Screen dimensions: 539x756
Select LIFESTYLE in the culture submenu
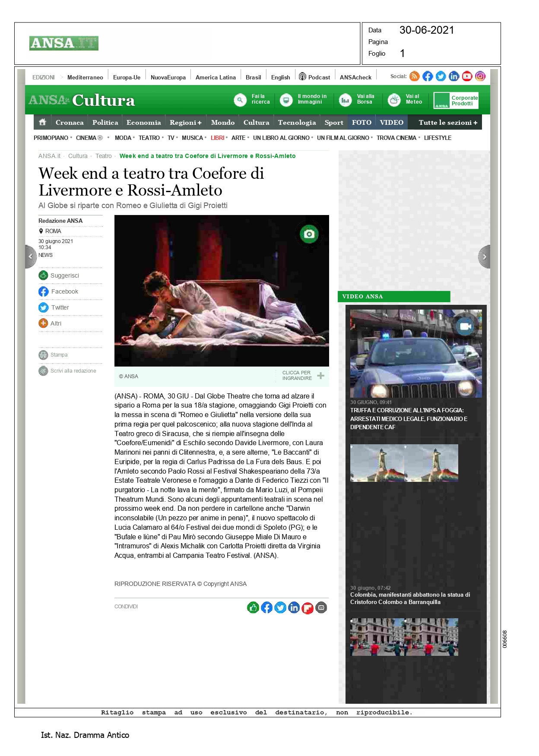point(438,138)
